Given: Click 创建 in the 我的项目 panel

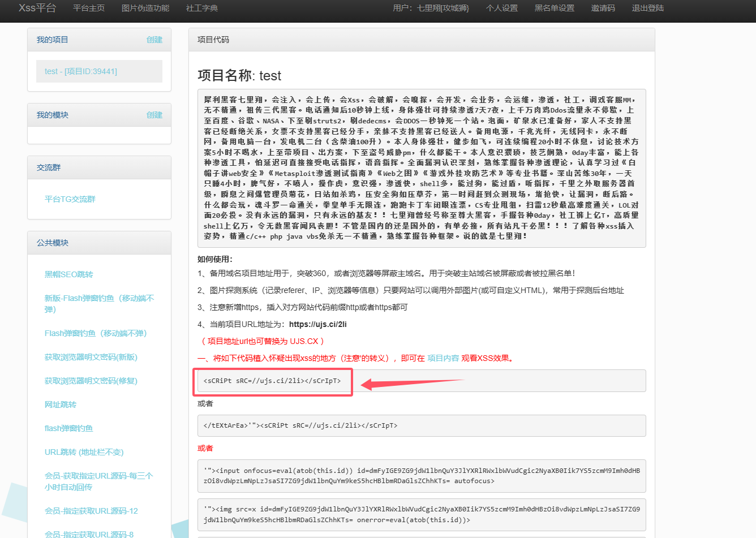Looking at the screenshot, I should pos(154,40).
